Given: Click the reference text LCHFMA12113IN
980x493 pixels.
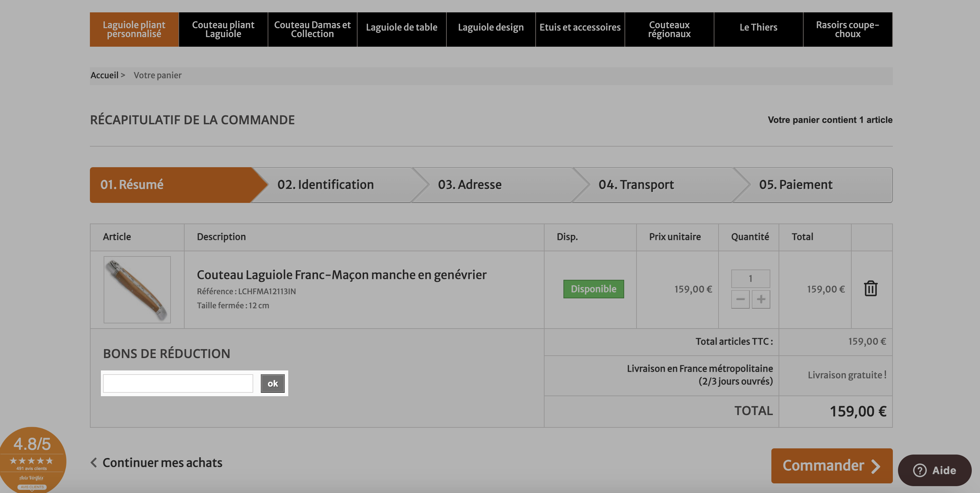Looking at the screenshot, I should click(x=267, y=291).
